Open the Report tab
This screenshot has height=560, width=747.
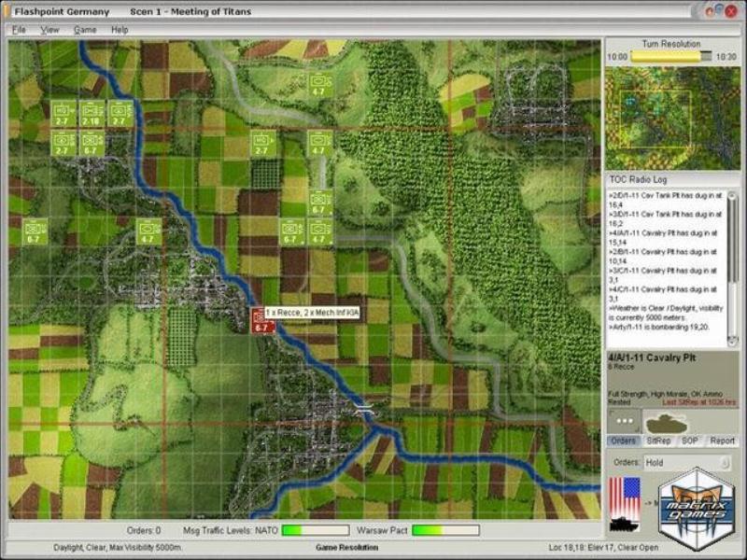[x=722, y=441]
